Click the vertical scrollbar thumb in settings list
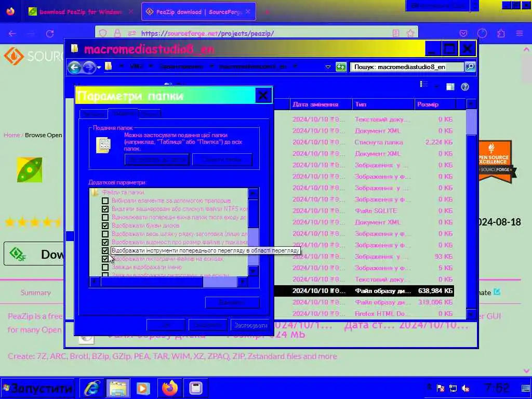 (x=253, y=214)
